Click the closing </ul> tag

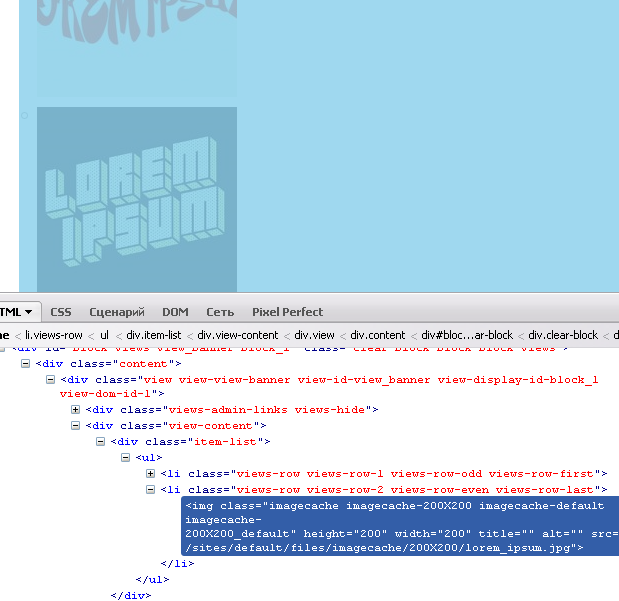click(152, 580)
